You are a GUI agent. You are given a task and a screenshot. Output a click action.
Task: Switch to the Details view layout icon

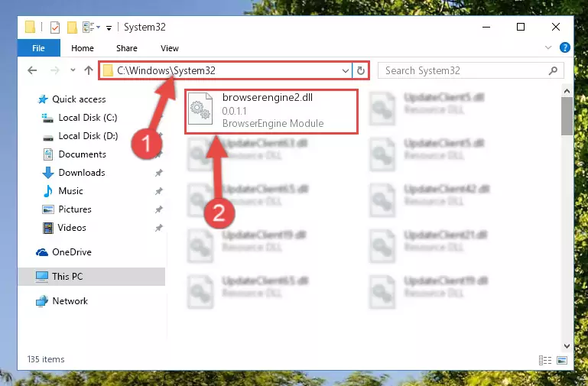[x=545, y=361]
